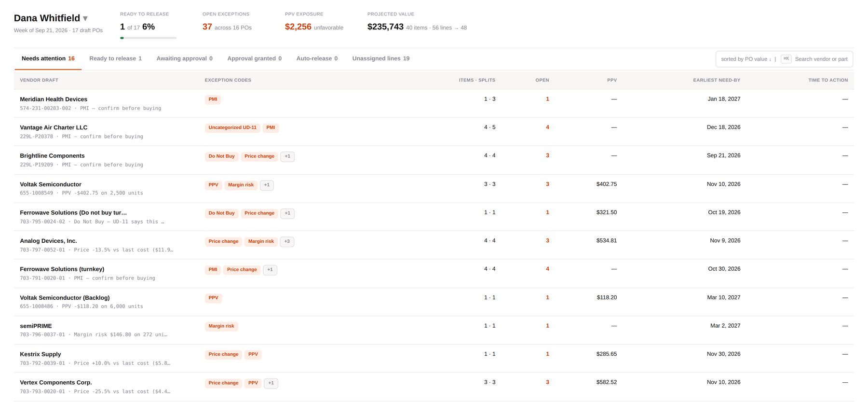Click Price change tag on Ferrowave 703-795-0024-02
Viewport: 868px width, 417px height.
(x=259, y=213)
